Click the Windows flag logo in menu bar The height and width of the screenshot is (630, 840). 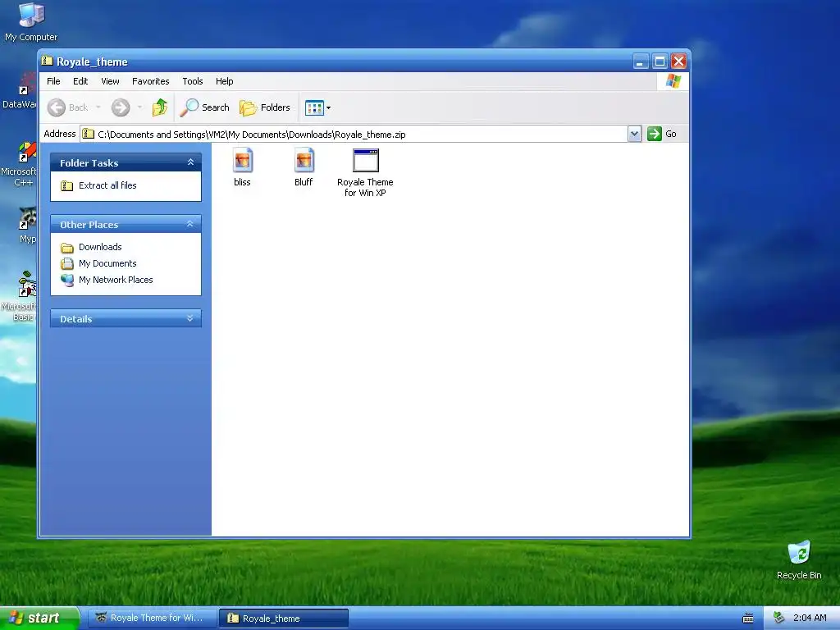[x=673, y=81]
